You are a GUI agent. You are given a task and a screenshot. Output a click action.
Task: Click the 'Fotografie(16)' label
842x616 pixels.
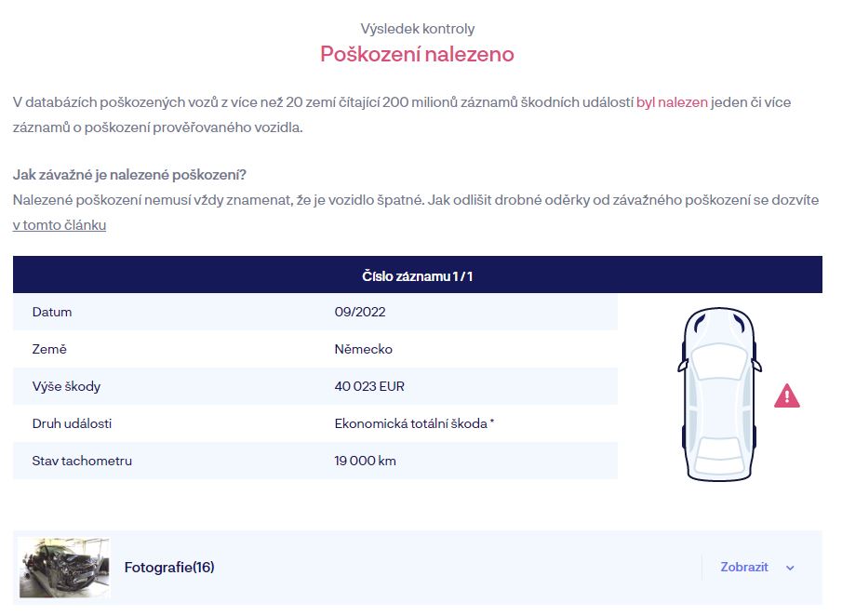[169, 567]
